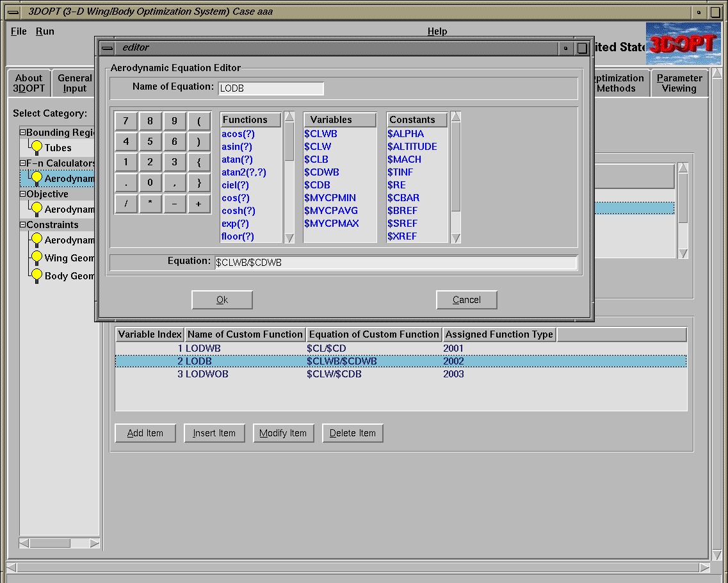Click the divide operator key
This screenshot has width=728, height=583.
point(126,204)
